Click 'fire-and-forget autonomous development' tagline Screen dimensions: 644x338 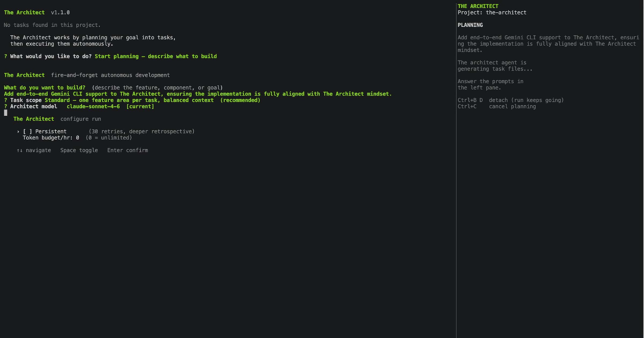pos(111,75)
